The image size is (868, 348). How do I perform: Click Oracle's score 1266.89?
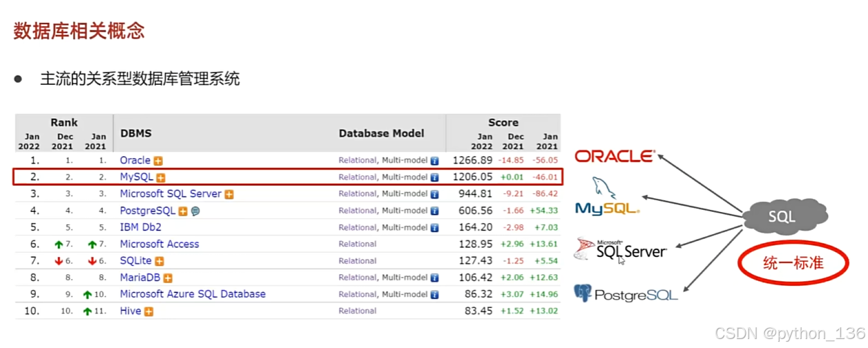pos(473,160)
